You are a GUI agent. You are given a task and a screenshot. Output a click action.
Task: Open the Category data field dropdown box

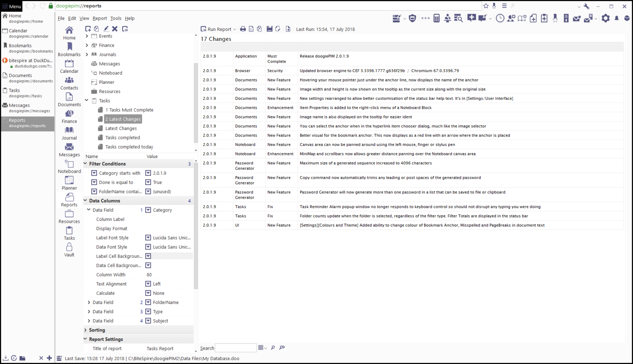[148, 210]
